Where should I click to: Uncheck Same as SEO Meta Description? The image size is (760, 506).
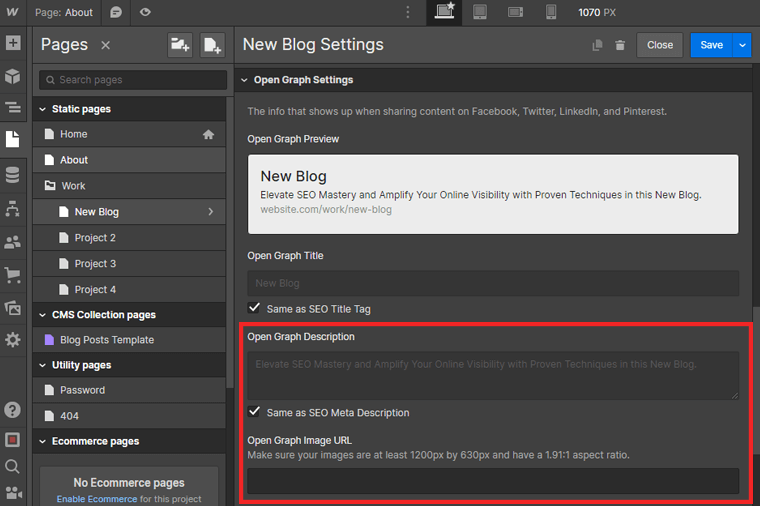click(254, 411)
